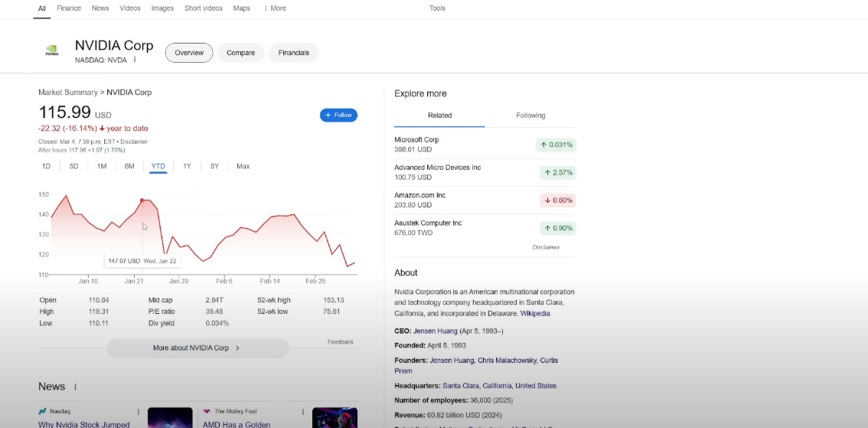Open the Chris Malachowsky founder link
The image size is (868, 428).
click(506, 361)
